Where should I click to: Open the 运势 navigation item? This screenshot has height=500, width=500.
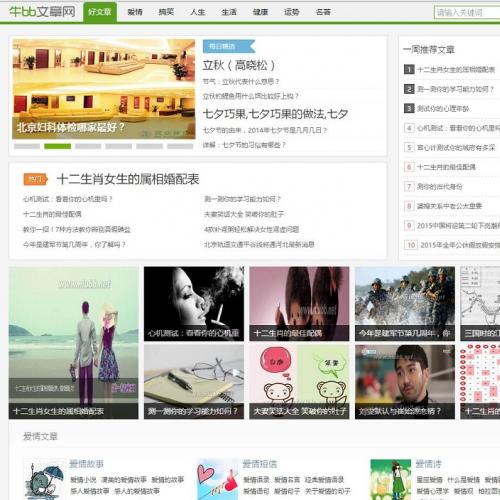pyautogui.click(x=292, y=12)
